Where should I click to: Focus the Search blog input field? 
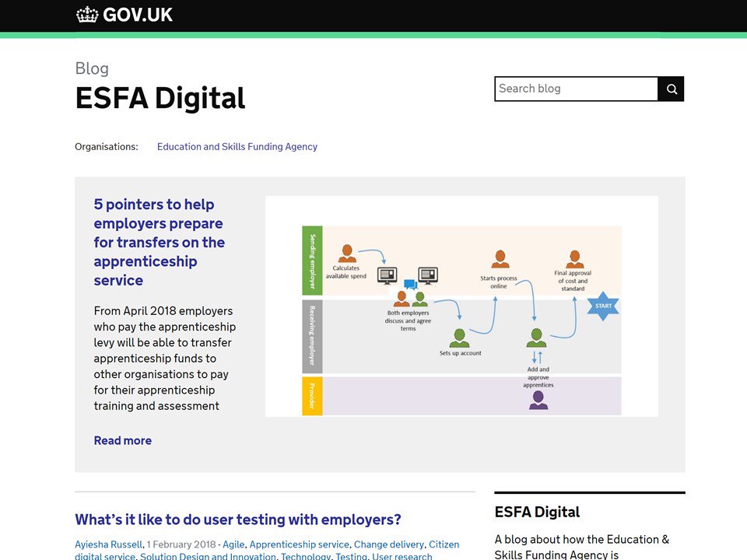point(577,89)
